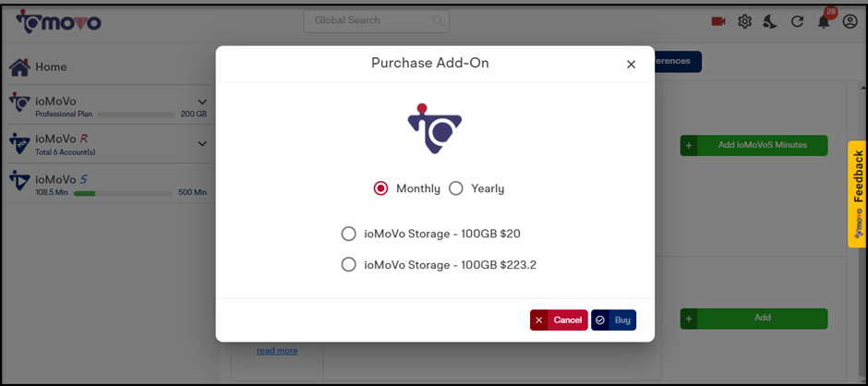
Task: Choose ioMoVo Storage 100GB $223.2 option
Action: coord(348,265)
